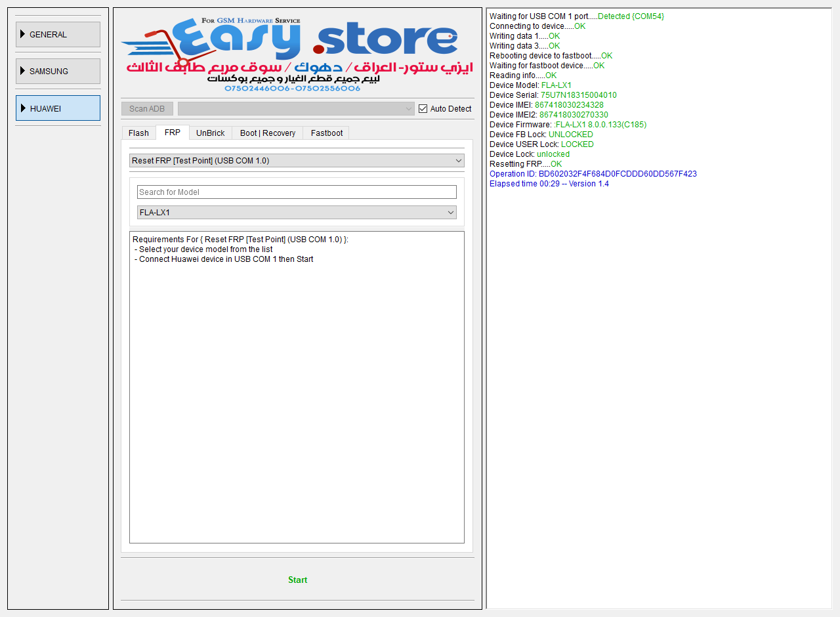Click the 'Writing data 3.....OK' log line
840x617 pixels.
click(525, 46)
